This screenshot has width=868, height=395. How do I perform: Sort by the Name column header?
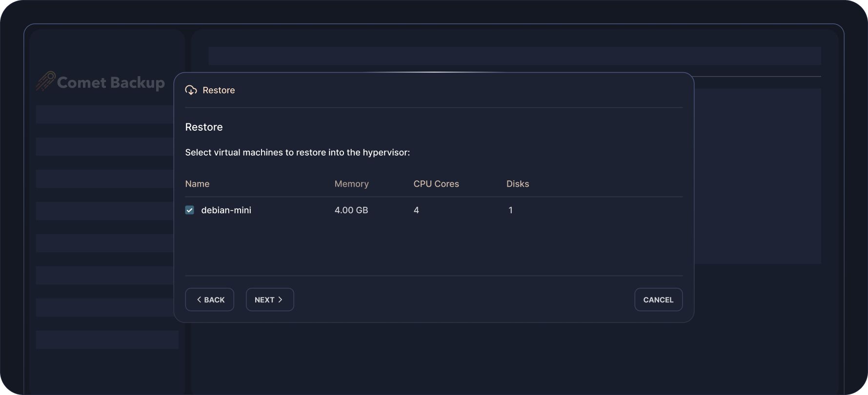(x=197, y=184)
